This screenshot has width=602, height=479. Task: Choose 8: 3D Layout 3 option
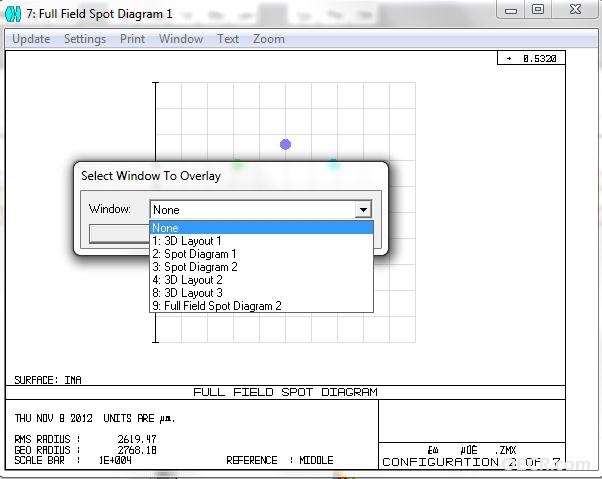261,293
